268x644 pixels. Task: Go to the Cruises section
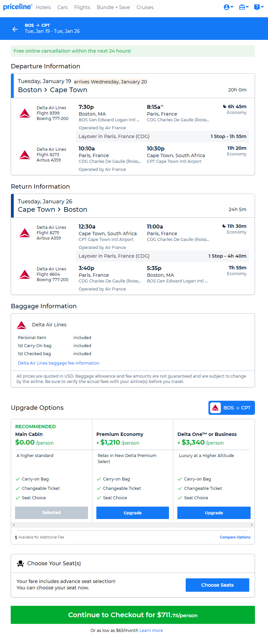[145, 7]
